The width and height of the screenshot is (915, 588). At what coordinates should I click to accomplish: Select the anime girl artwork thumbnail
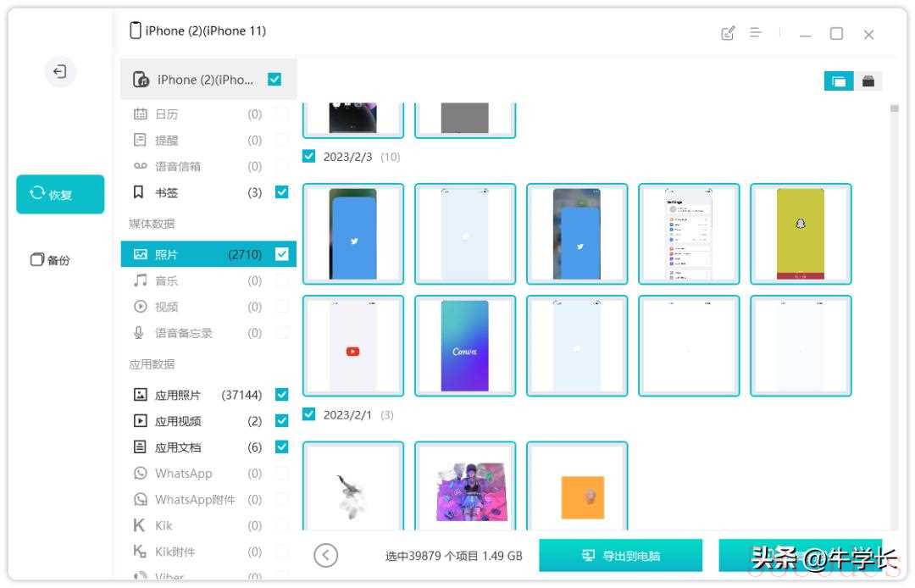(465, 486)
